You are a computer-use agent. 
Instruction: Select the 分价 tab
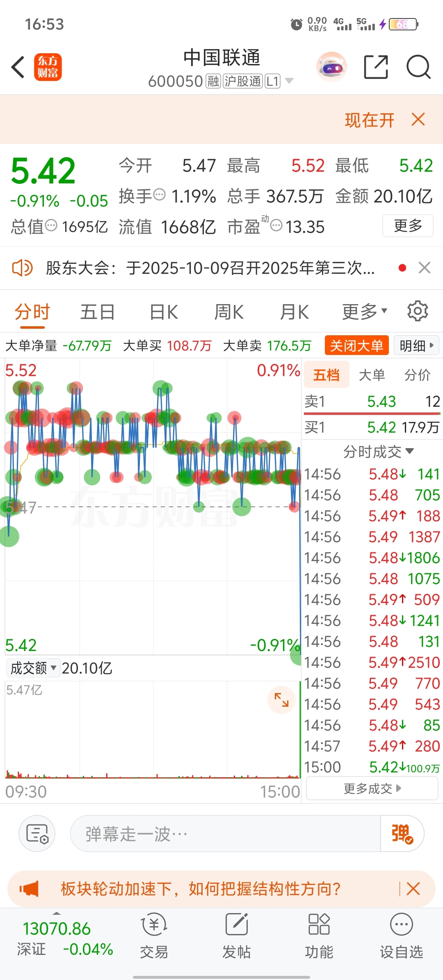(x=417, y=375)
